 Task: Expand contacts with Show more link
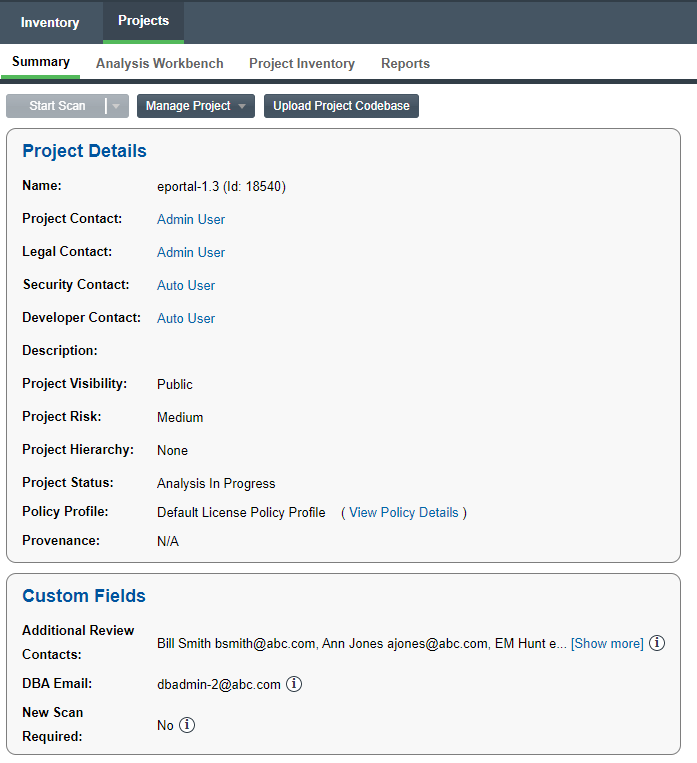pyautogui.click(x=607, y=643)
